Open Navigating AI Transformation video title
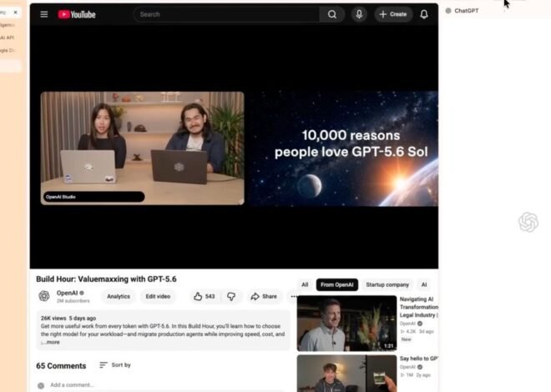 coord(418,307)
